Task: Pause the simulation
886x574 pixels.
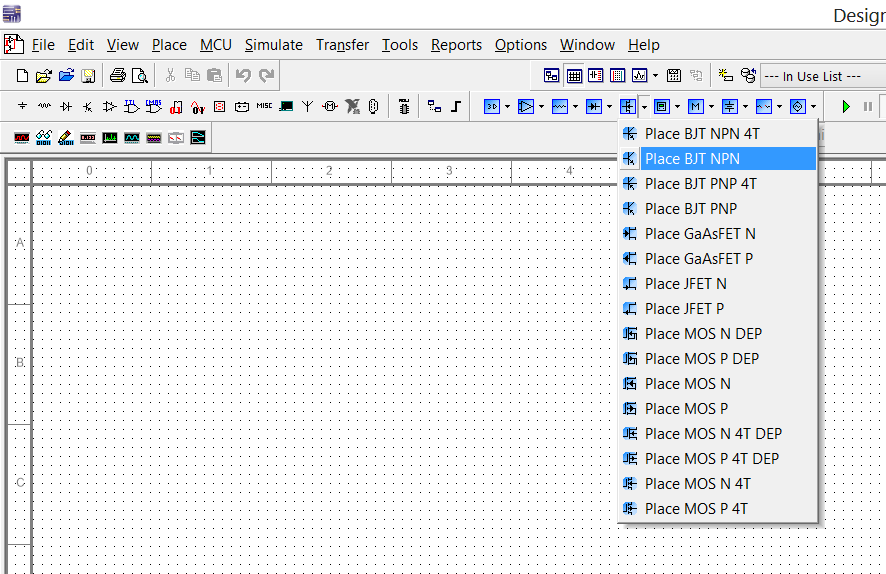Action: pyautogui.click(x=868, y=106)
